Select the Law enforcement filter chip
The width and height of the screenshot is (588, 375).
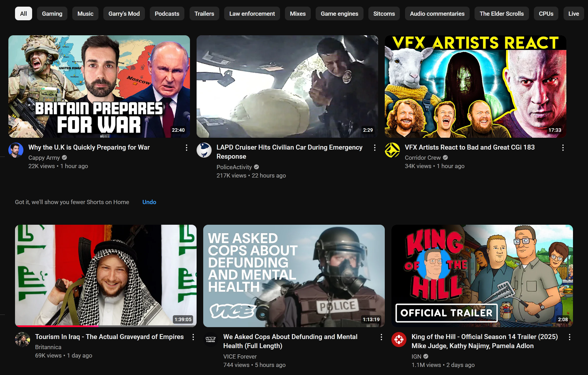coord(252,14)
